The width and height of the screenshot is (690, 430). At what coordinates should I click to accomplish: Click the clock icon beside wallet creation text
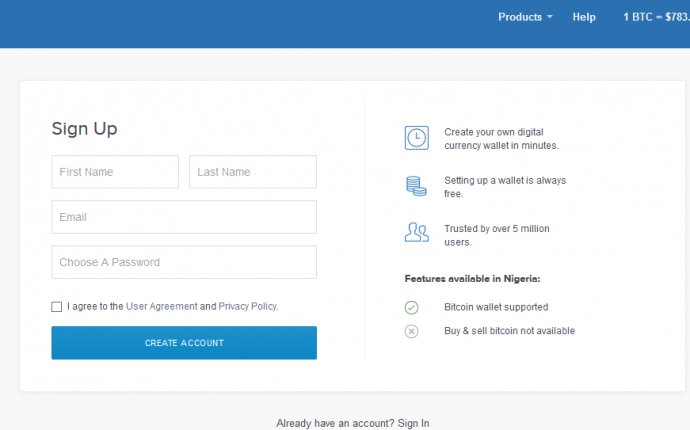tap(416, 138)
